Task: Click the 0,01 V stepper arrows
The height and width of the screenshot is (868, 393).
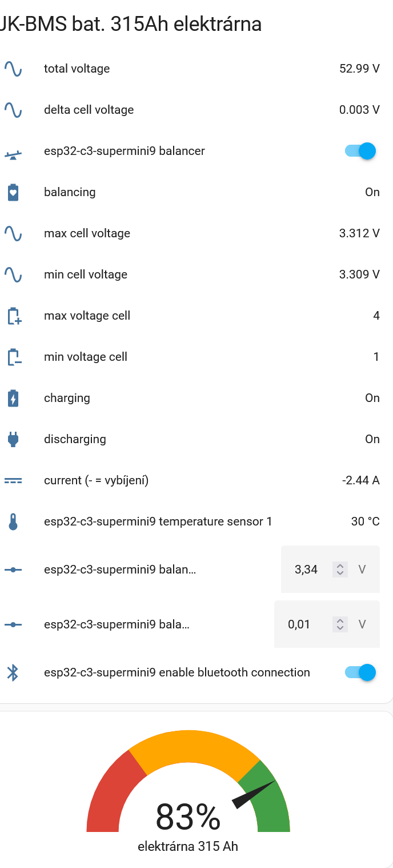Action: click(340, 624)
